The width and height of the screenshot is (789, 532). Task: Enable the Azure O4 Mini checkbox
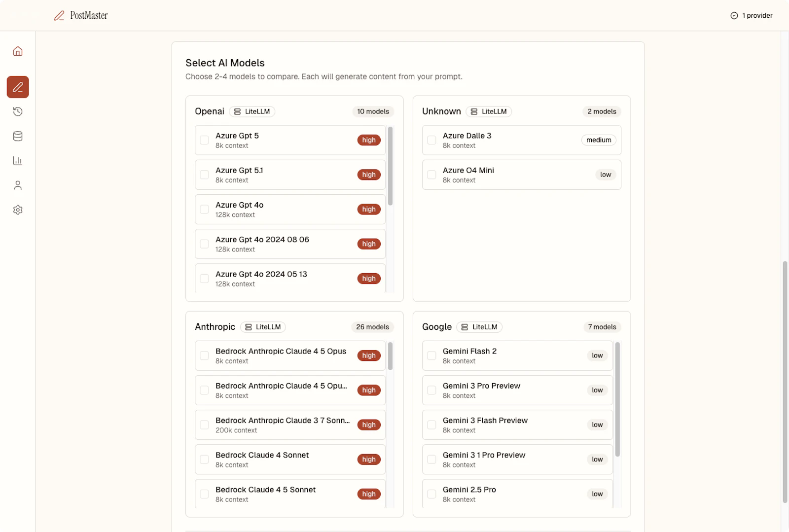tap(431, 175)
